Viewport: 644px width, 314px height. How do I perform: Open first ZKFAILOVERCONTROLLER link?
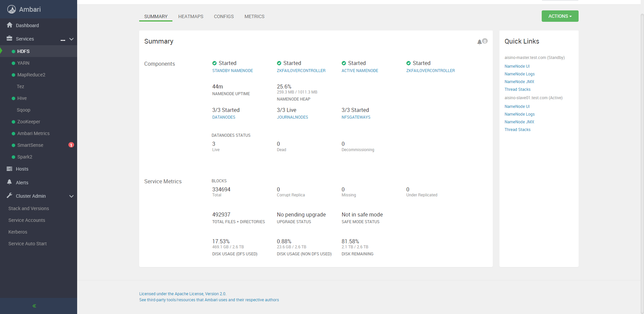301,71
